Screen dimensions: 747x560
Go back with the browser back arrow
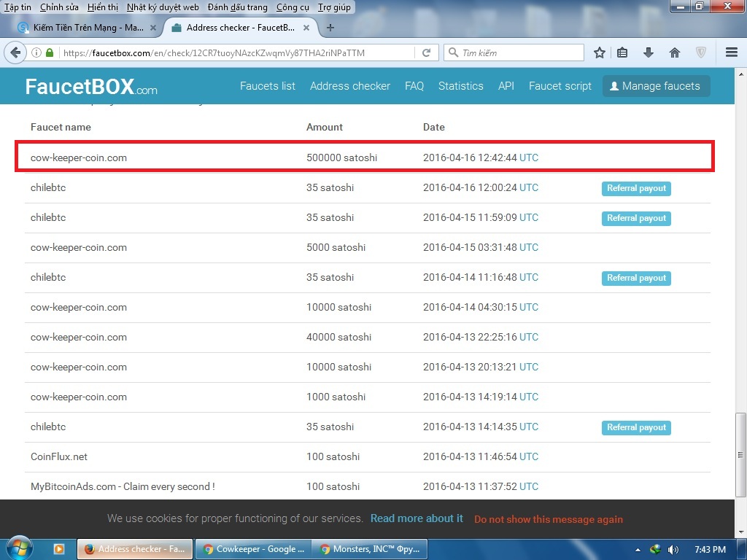15,52
